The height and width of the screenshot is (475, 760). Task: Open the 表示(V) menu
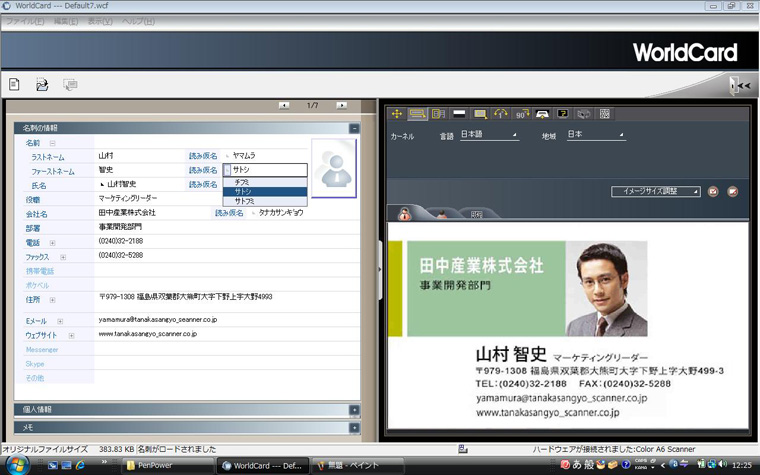pyautogui.click(x=100, y=21)
